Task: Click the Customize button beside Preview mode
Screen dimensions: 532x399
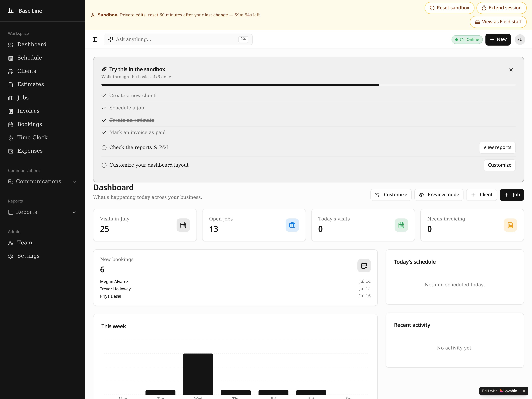Action: [x=391, y=195]
